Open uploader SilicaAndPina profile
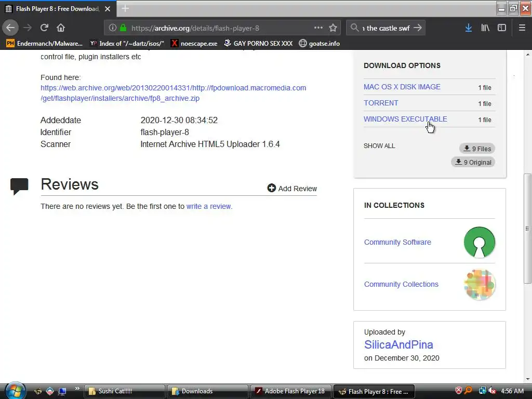532x399 pixels. point(398,345)
